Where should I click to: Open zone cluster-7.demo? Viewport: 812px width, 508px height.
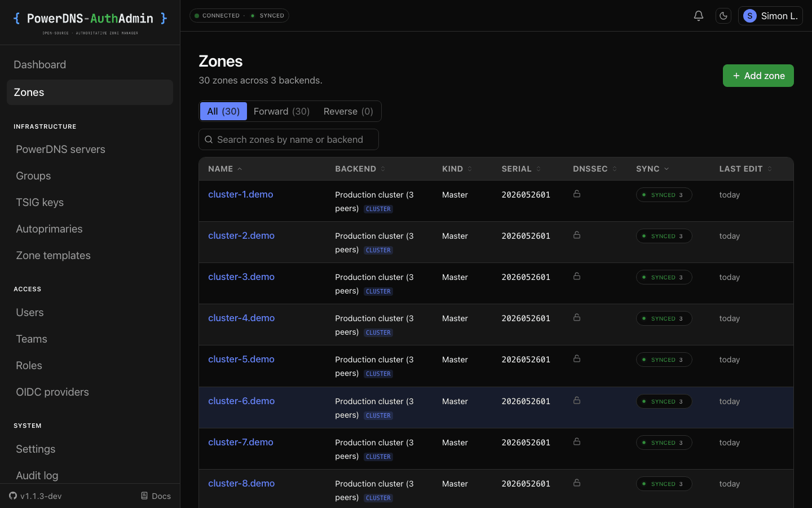(x=241, y=442)
